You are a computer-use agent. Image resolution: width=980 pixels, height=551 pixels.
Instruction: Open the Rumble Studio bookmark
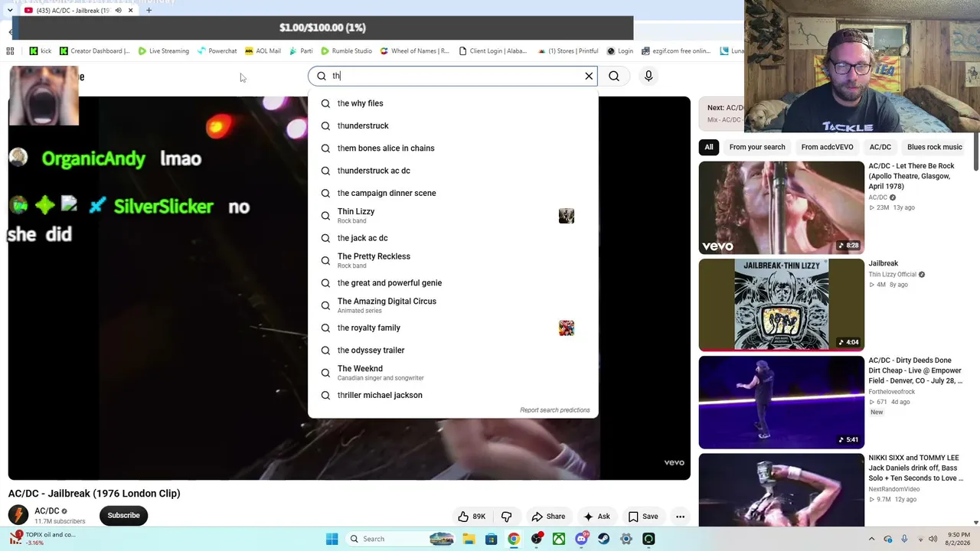tap(346, 51)
